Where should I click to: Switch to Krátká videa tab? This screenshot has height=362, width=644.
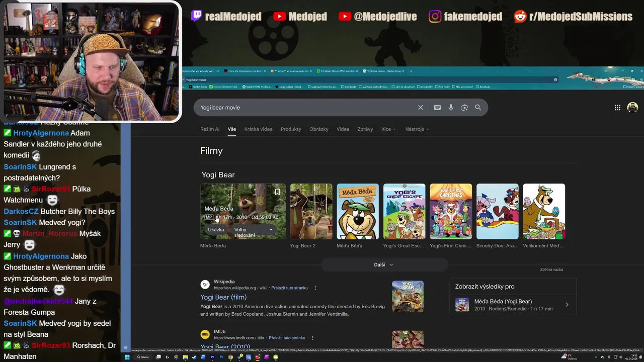pyautogui.click(x=258, y=129)
